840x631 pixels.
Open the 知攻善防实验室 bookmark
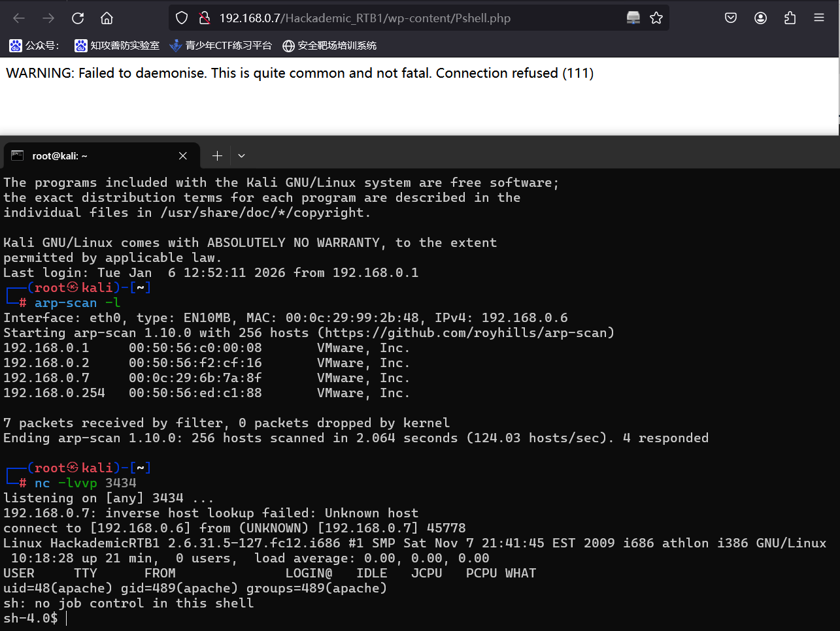[117, 46]
